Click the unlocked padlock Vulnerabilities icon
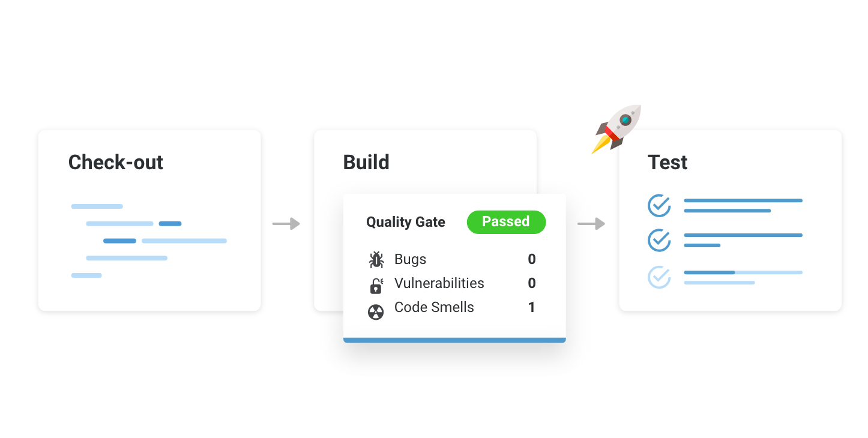Viewport: 868px width, 438px height. click(376, 285)
